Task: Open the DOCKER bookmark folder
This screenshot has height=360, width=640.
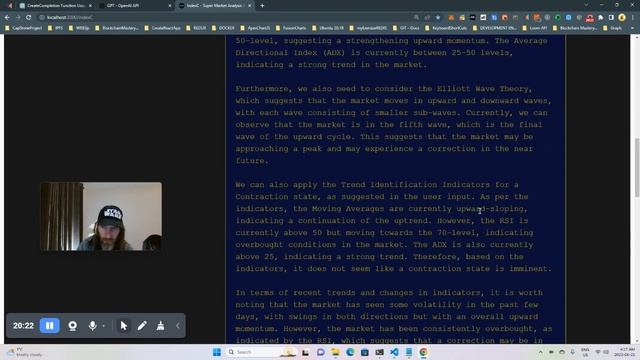Action: pyautogui.click(x=223, y=28)
